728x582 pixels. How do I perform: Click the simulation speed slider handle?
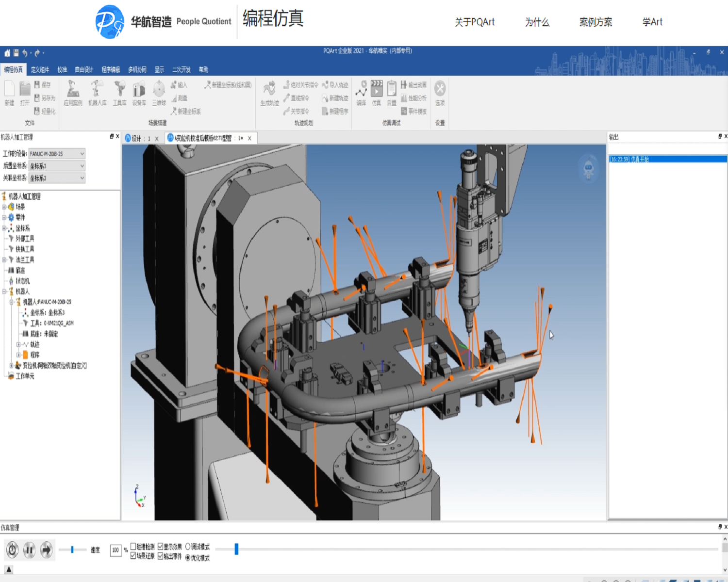click(x=72, y=550)
